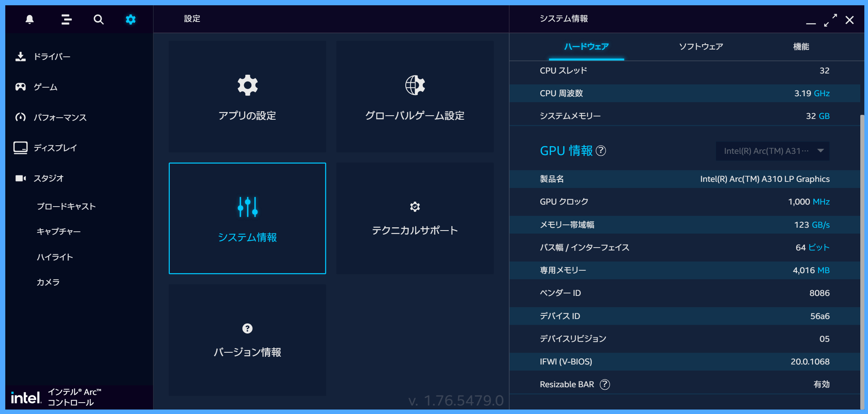Click the studio camera icon
The image size is (868, 414).
20,178
